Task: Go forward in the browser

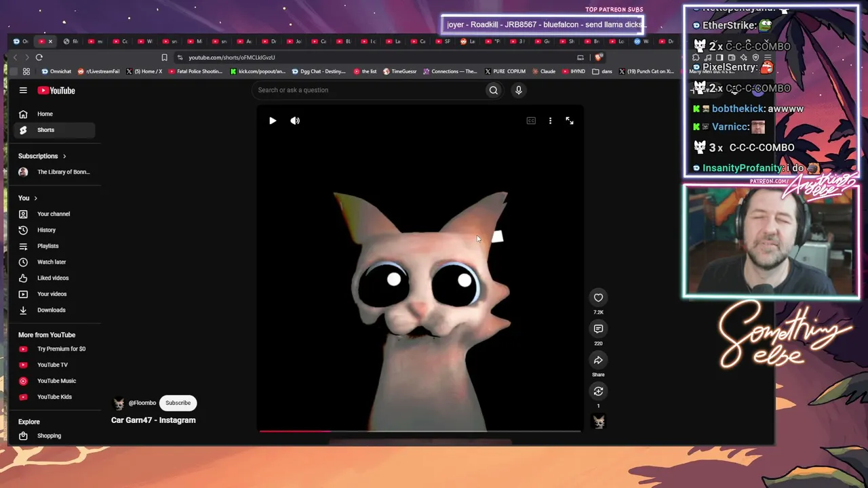Action: [x=26, y=58]
